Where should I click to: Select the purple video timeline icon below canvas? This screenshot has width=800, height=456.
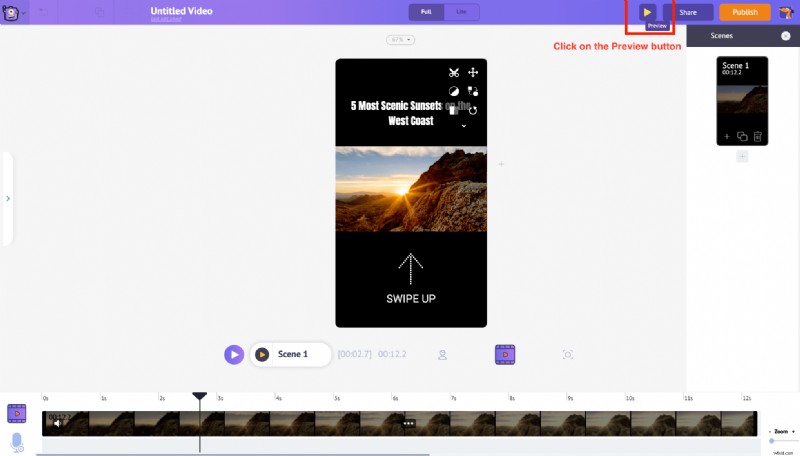coord(505,354)
